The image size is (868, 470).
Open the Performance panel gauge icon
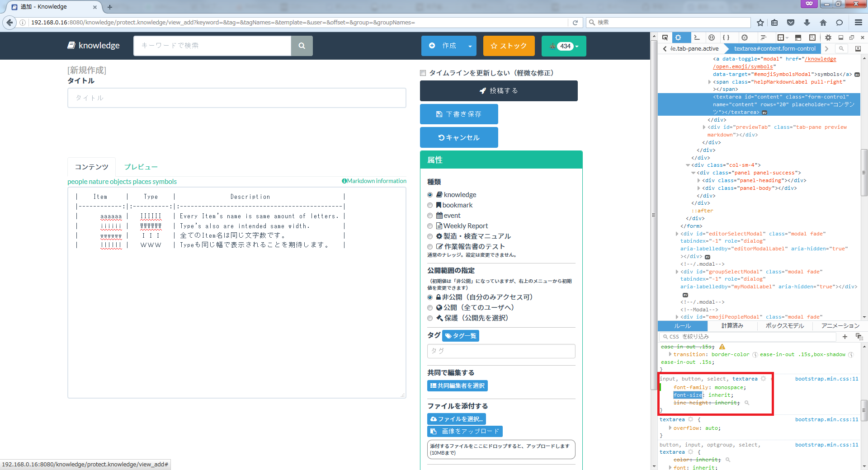click(744, 38)
